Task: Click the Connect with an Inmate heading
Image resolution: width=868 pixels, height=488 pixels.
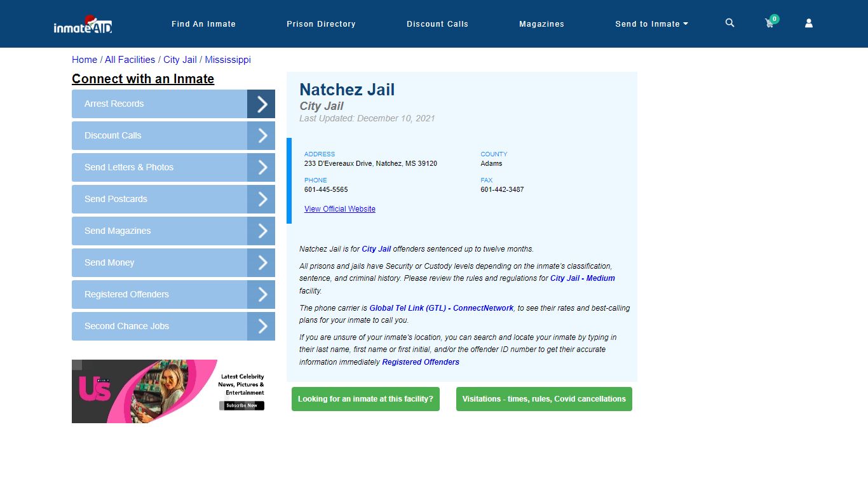Action: (143, 79)
